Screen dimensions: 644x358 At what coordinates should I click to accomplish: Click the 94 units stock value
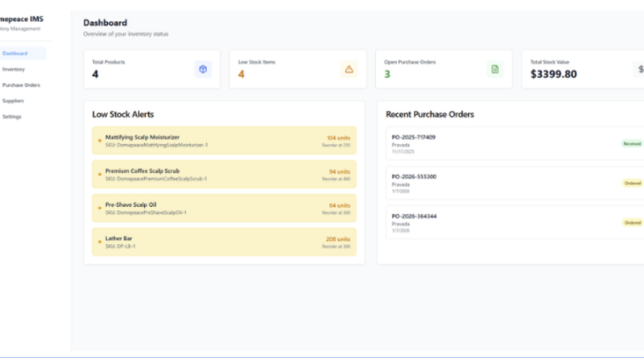[x=340, y=171]
